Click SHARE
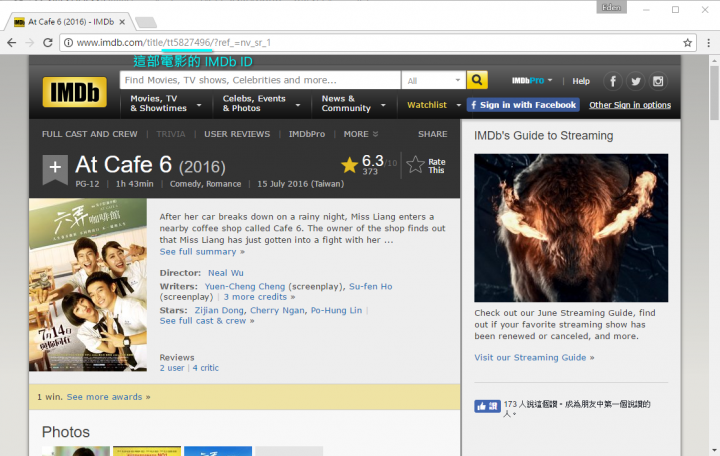The width and height of the screenshot is (720, 456). point(432,134)
